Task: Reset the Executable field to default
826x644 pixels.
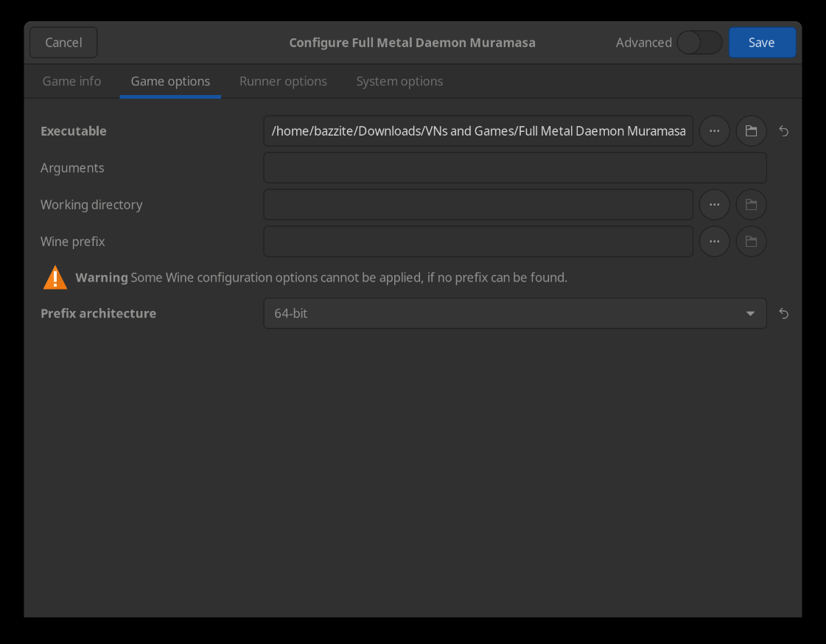Action: [x=783, y=131]
